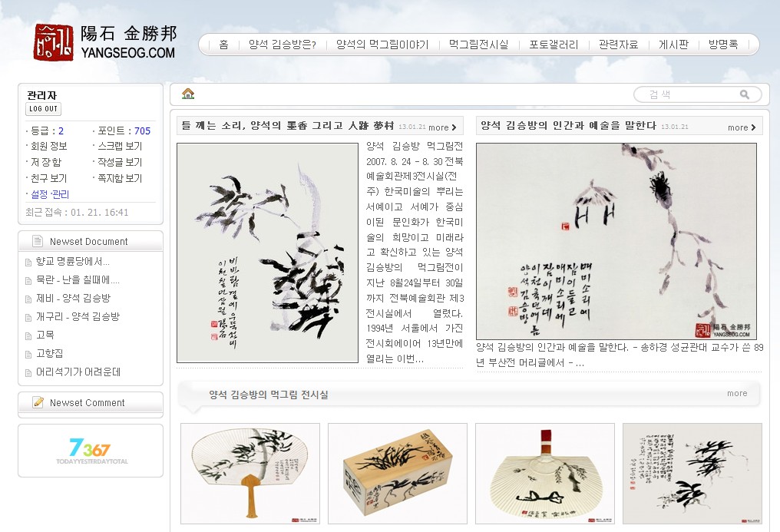The width and height of the screenshot is (780, 532).
Task: Open the 스크랩 보기 link
Action: [120, 146]
